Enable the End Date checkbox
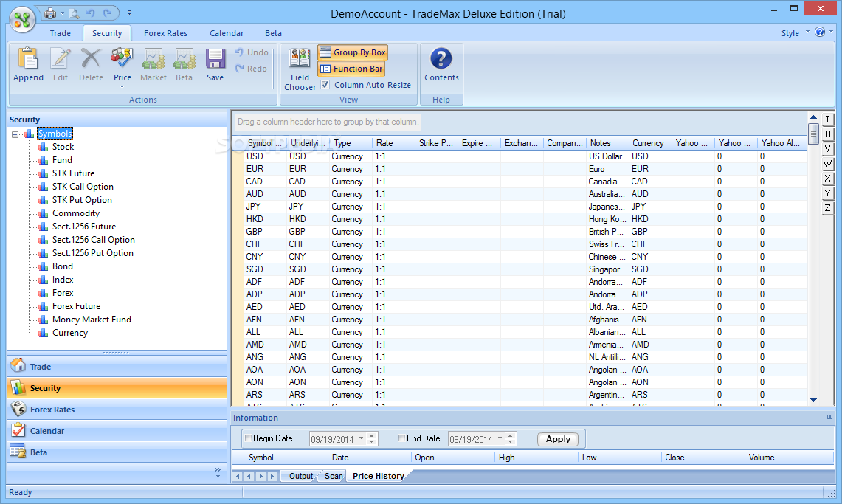The height and width of the screenshot is (504, 842). coord(401,438)
